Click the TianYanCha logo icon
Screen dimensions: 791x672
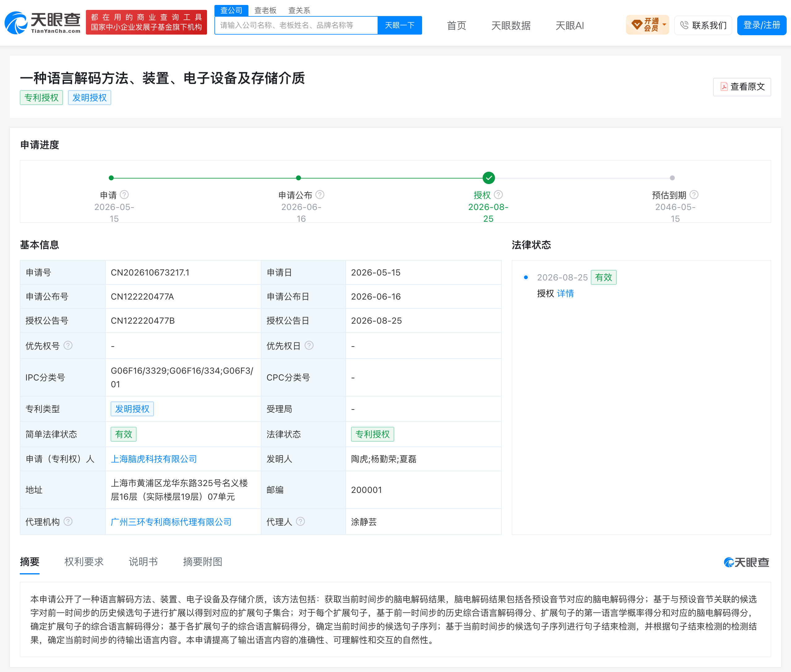pyautogui.click(x=16, y=23)
